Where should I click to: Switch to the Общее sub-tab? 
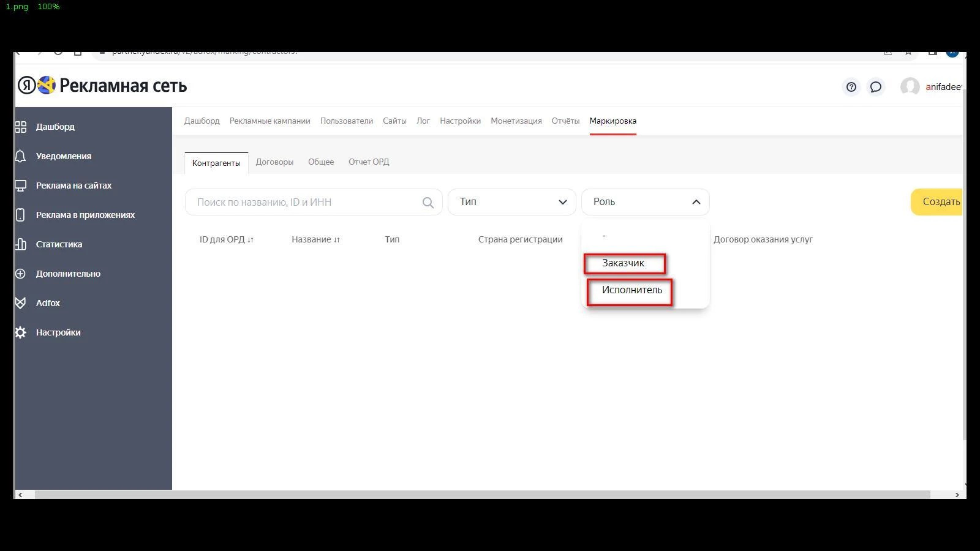click(321, 162)
